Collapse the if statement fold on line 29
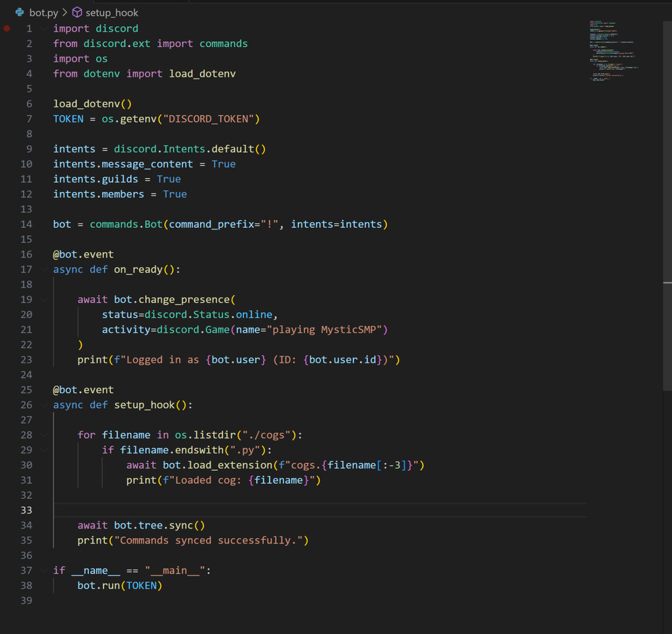Screen dimensions: 672x634 43,449
